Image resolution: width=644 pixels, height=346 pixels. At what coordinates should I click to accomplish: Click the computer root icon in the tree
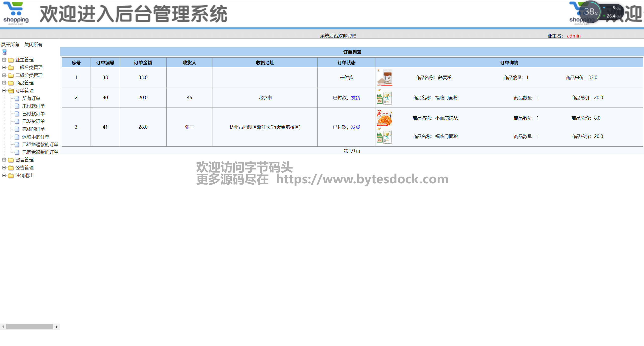(4, 52)
